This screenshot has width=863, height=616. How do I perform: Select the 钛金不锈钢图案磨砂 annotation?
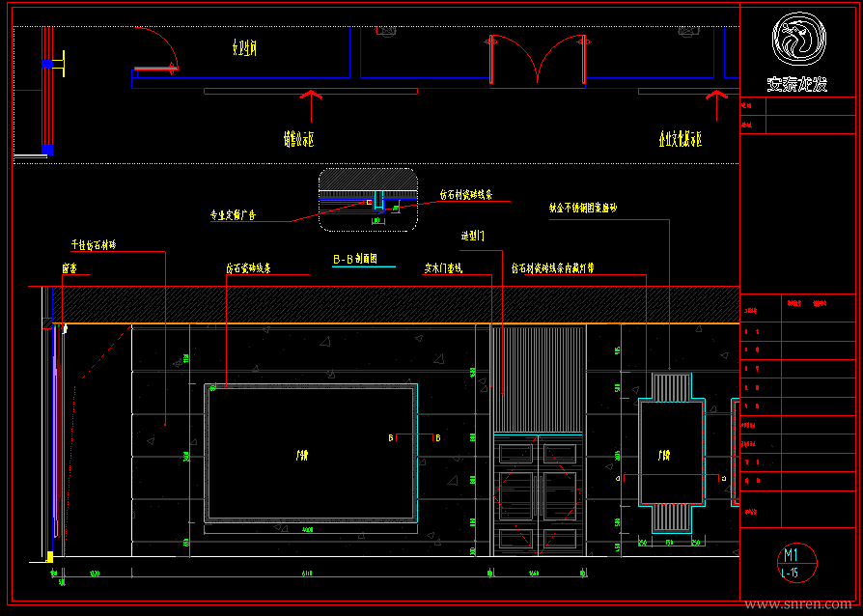(583, 209)
